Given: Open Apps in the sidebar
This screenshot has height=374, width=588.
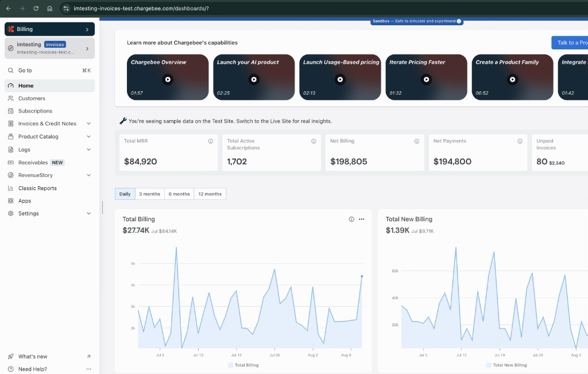Looking at the screenshot, I should pyautogui.click(x=49, y=201).
